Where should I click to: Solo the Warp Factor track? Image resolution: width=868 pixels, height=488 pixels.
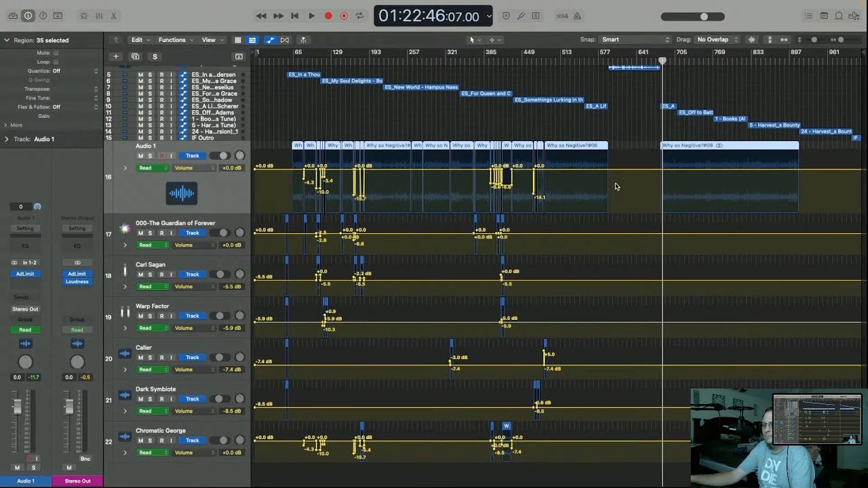click(151, 316)
